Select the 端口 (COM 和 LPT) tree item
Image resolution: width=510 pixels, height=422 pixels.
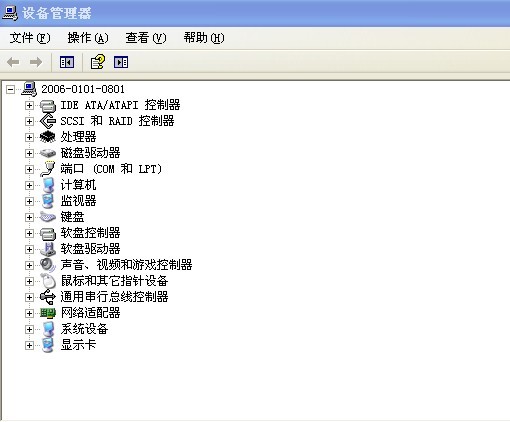coord(111,169)
